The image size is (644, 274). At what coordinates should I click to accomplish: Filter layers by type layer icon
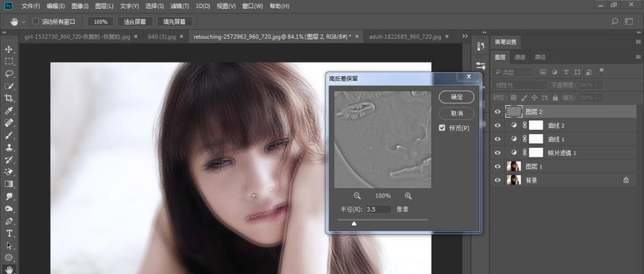point(566,72)
